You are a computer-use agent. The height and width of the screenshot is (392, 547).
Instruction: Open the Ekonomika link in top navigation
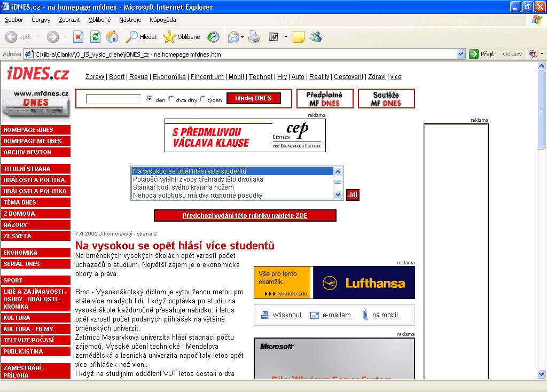[x=169, y=77]
